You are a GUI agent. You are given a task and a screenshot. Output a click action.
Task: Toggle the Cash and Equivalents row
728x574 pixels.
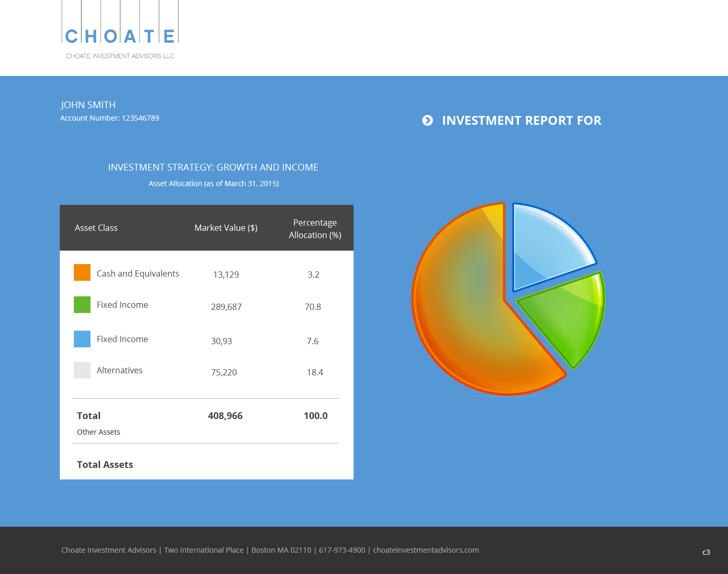pos(138,273)
